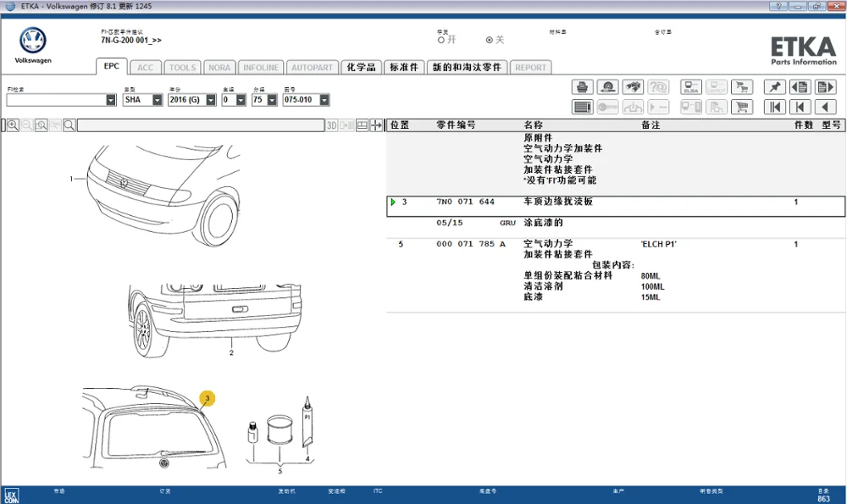Click the double shopping carts transfer icon
847x504 pixels.
742,87
